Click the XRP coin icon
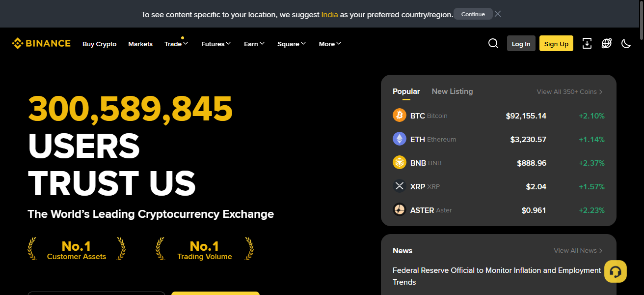The height and width of the screenshot is (295, 644). tap(399, 186)
